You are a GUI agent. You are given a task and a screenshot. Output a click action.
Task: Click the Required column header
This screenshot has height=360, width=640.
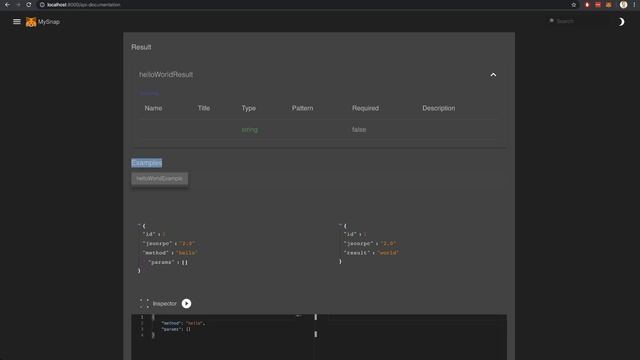(365, 108)
